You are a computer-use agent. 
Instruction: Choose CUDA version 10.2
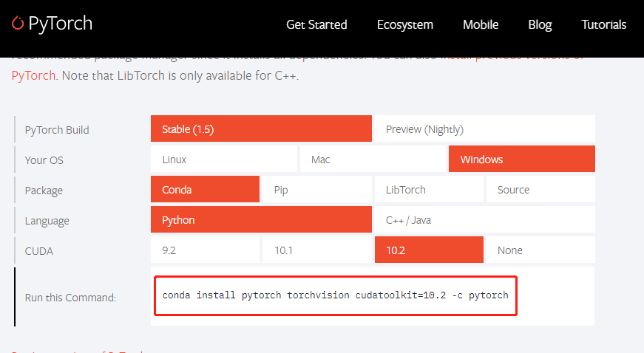coord(429,250)
